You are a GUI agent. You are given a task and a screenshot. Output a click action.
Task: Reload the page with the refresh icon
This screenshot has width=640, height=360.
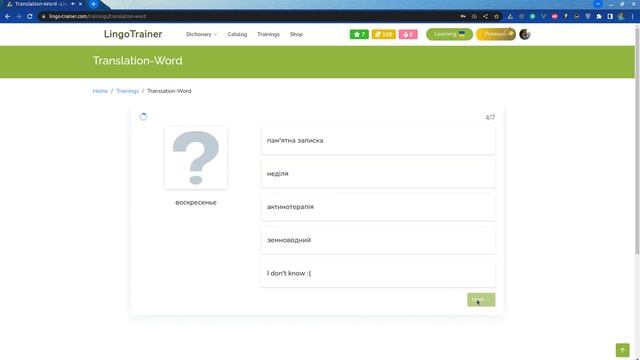pos(29,16)
